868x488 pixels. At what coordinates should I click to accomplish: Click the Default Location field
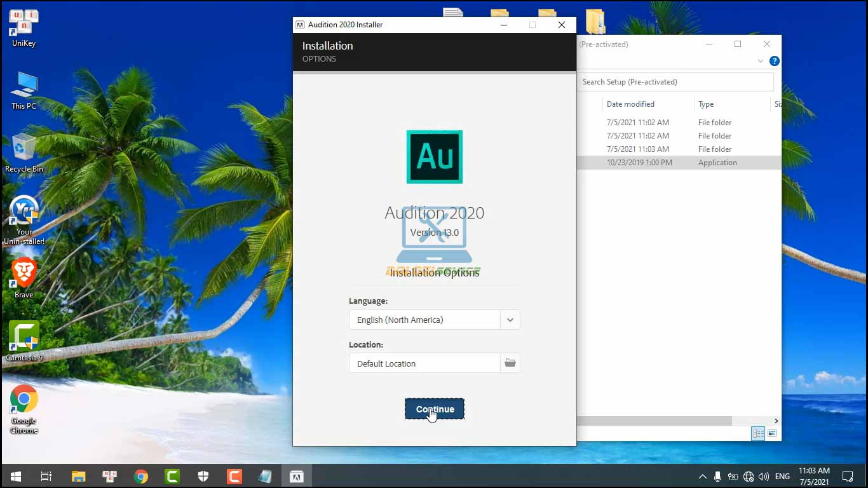click(424, 363)
